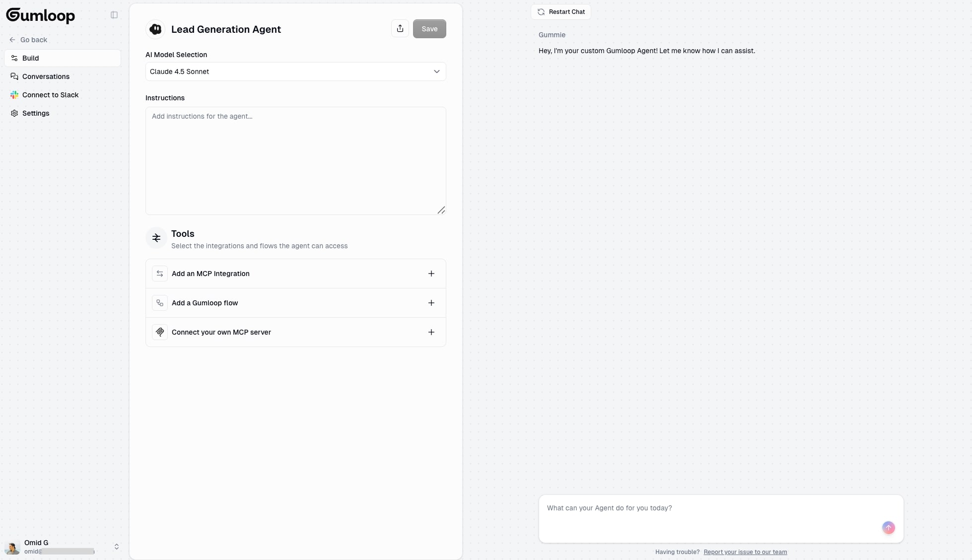This screenshot has height=560, width=972.
Task: Switch to Conversations
Action: click(x=46, y=76)
